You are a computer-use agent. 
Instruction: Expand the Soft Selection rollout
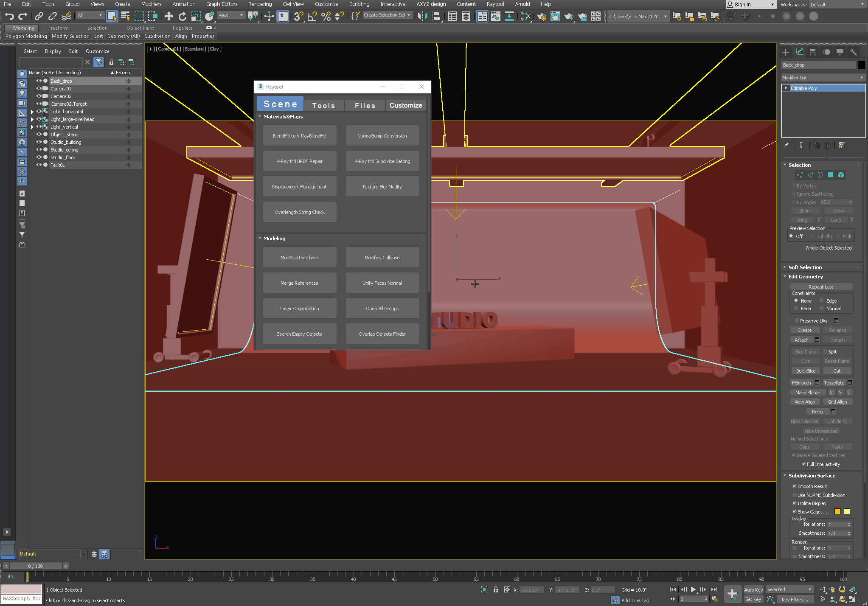[x=805, y=267]
